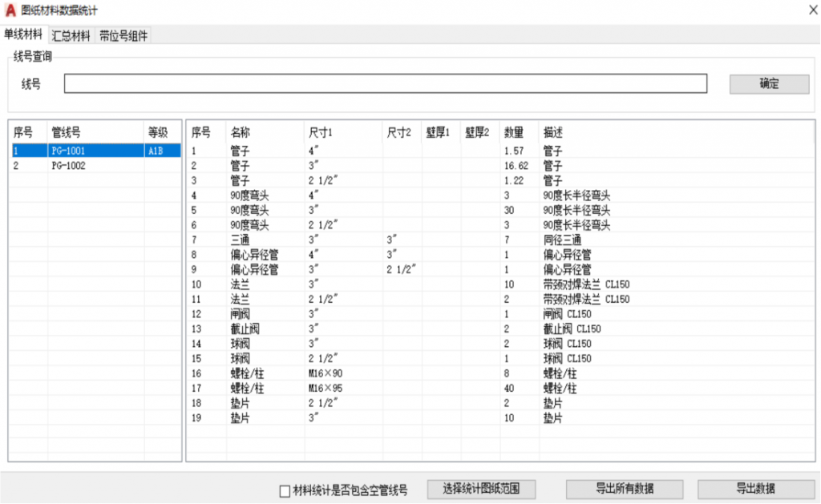Click the 导出所有数据 button
The width and height of the screenshot is (821, 504).
(625, 489)
